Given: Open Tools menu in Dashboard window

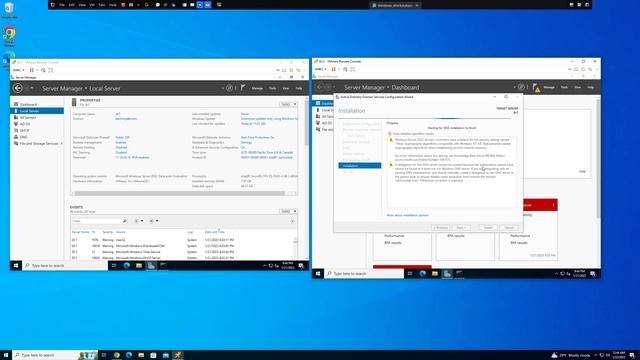Looking at the screenshot, I should 564,87.
